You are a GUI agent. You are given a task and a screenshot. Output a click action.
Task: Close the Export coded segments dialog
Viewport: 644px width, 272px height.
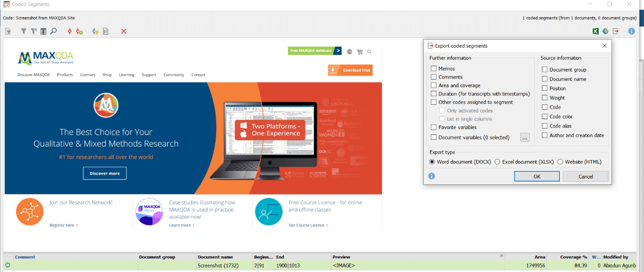pos(604,45)
